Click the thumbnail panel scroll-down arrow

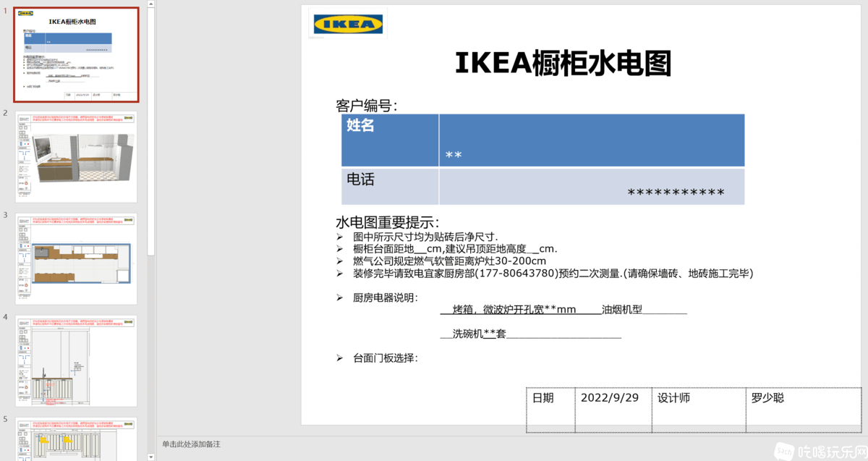150,457
